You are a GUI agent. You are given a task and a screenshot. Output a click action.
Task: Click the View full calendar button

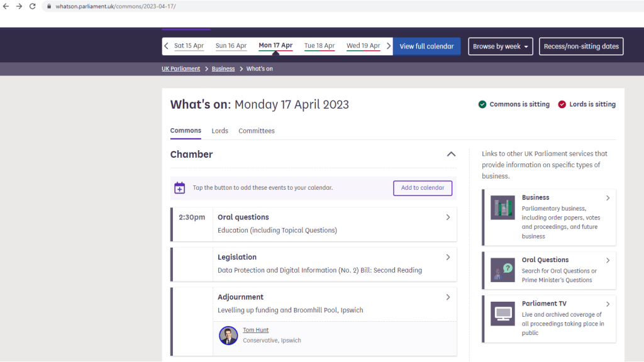(426, 47)
